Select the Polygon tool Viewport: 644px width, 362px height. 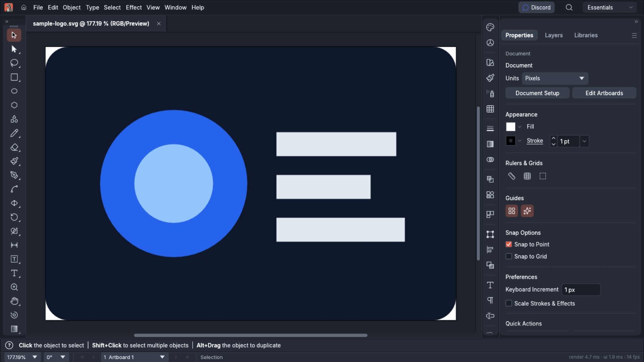[14, 105]
